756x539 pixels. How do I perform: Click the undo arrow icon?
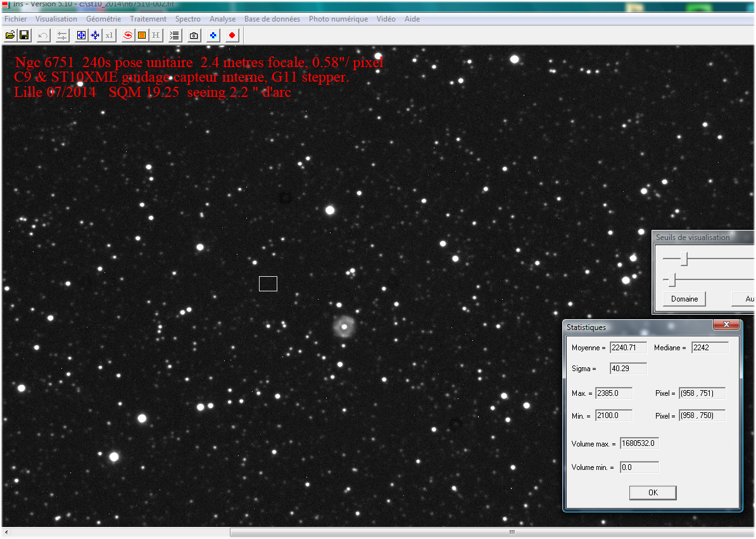pyautogui.click(x=44, y=35)
